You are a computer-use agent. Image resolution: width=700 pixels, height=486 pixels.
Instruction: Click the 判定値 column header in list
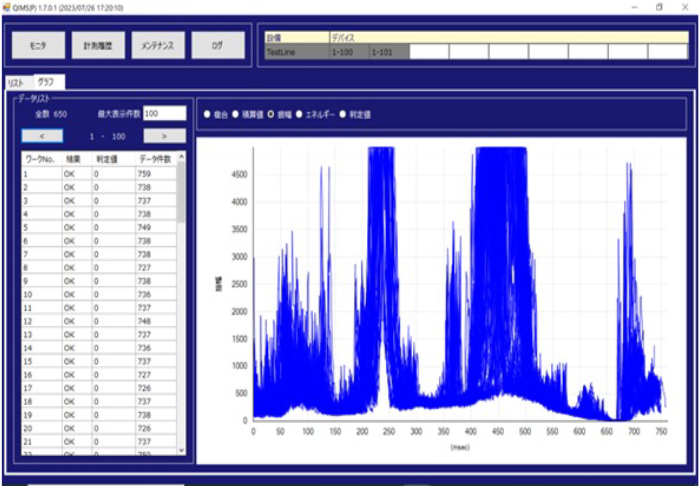(113, 159)
